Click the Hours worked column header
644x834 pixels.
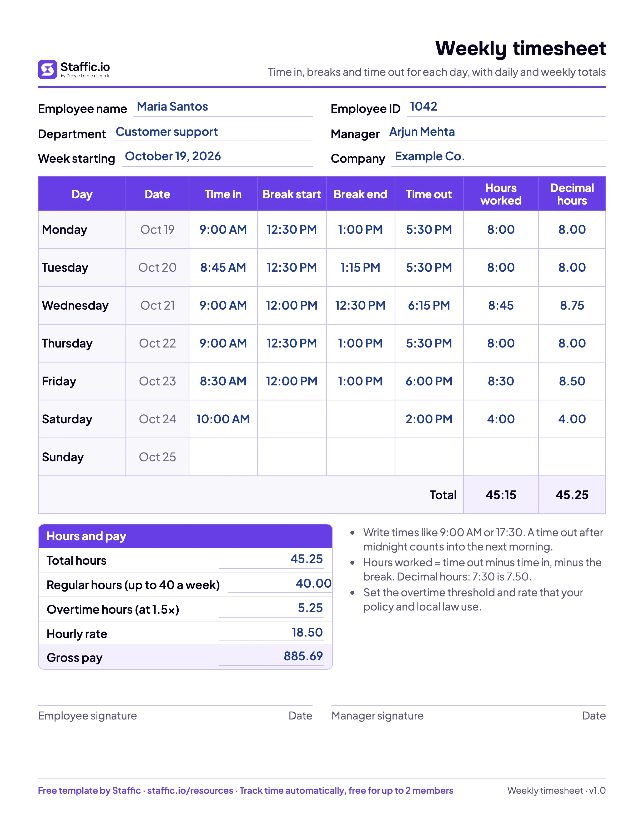tap(501, 194)
